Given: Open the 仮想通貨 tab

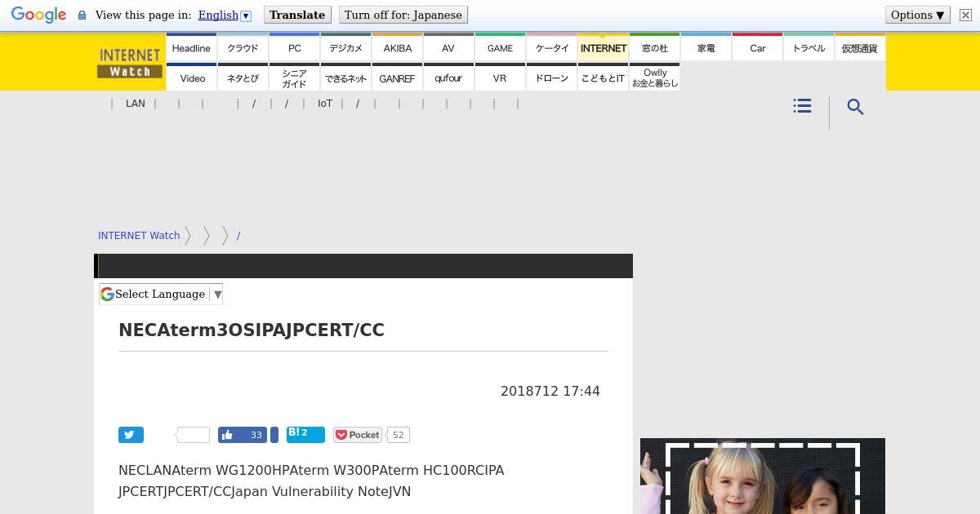Looking at the screenshot, I should click(860, 47).
